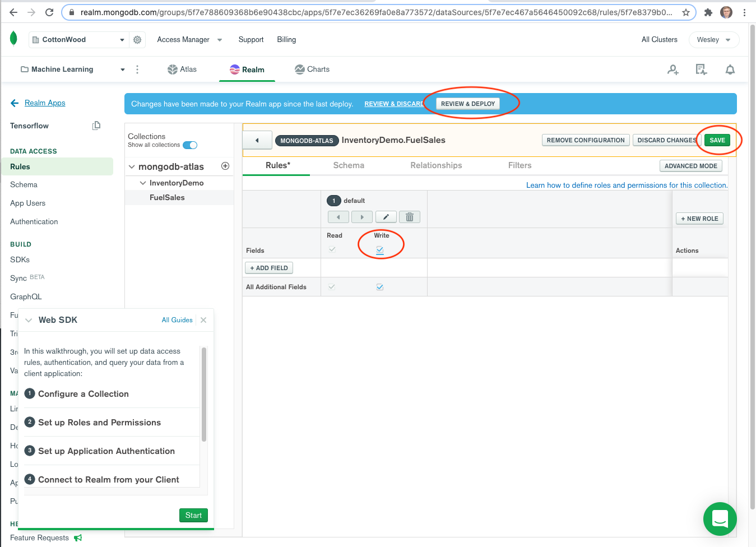
Task: Open organization settings gear icon
Action: click(x=137, y=40)
